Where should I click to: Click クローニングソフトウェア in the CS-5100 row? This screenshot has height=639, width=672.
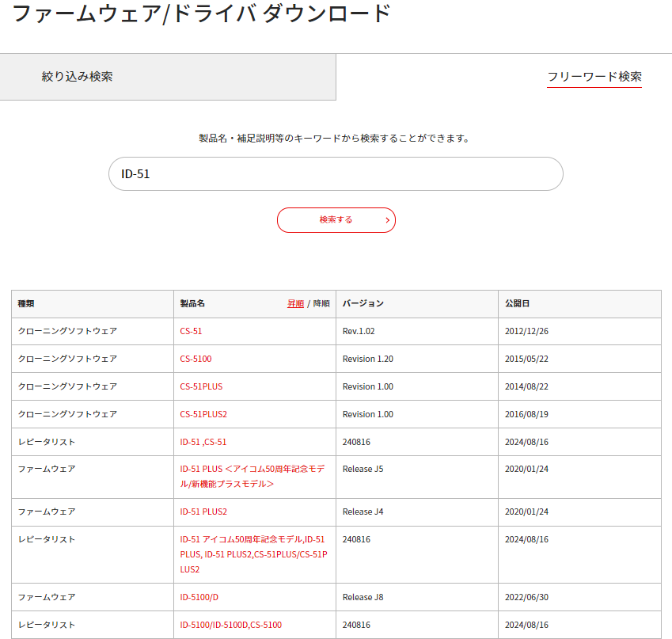click(67, 359)
